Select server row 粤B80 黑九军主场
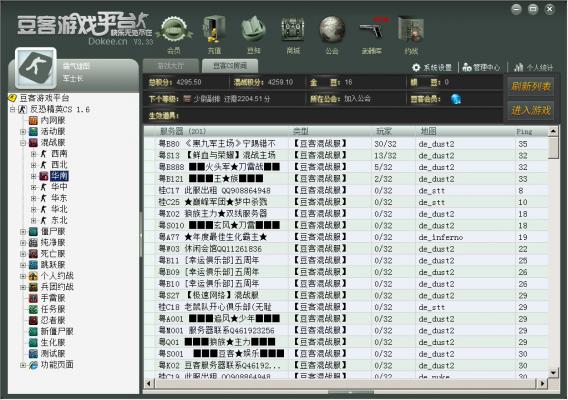This screenshot has width=568, height=400. [x=346, y=144]
